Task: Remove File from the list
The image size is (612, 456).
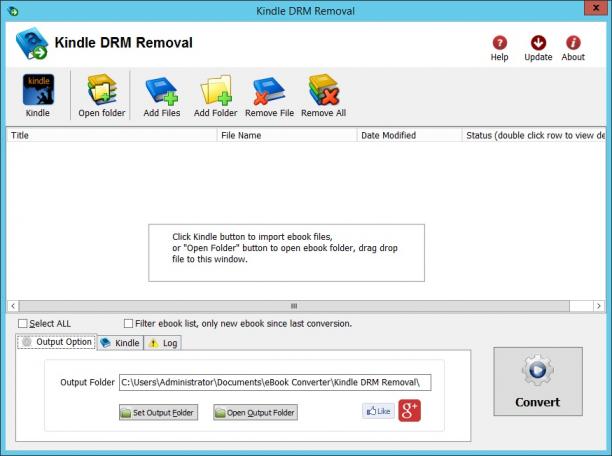Action: coord(269,96)
